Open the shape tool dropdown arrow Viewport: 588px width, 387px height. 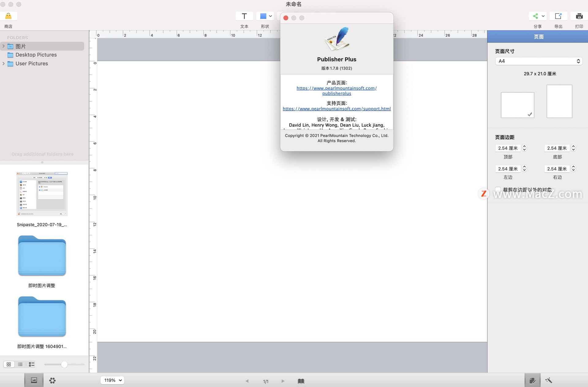click(270, 16)
